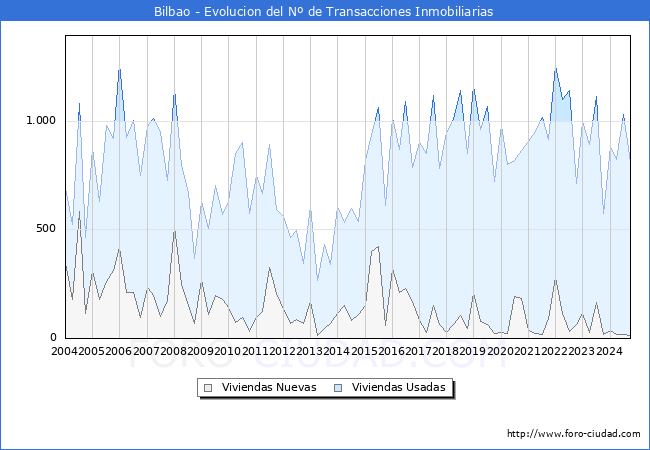Click the x-axis year label 2019
This screenshot has width=650, height=450.
[x=473, y=351]
